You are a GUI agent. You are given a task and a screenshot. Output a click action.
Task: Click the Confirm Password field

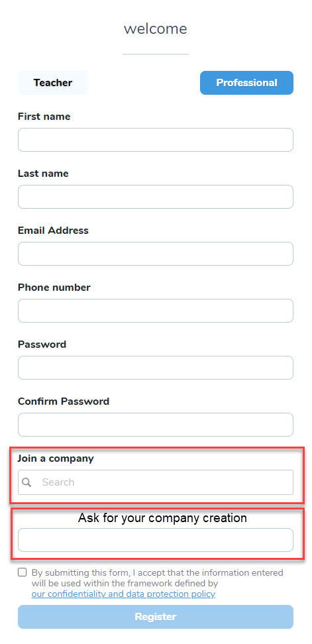(x=156, y=425)
